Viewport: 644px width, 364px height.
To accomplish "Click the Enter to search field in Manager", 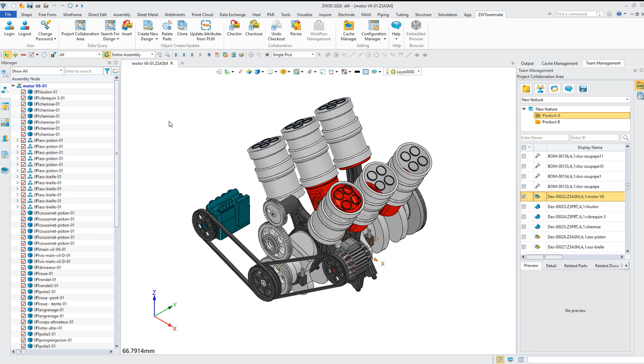I will pos(83,71).
